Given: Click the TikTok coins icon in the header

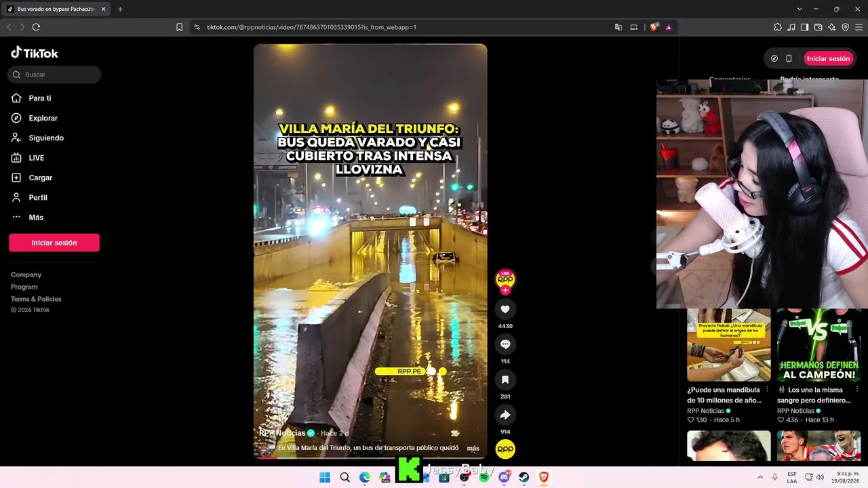Looking at the screenshot, I should coord(774,58).
